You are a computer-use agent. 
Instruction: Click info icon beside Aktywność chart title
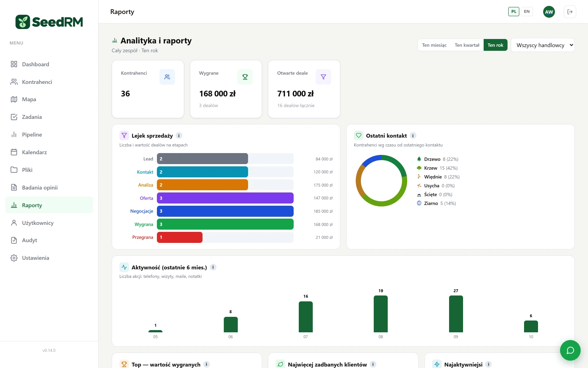click(213, 267)
